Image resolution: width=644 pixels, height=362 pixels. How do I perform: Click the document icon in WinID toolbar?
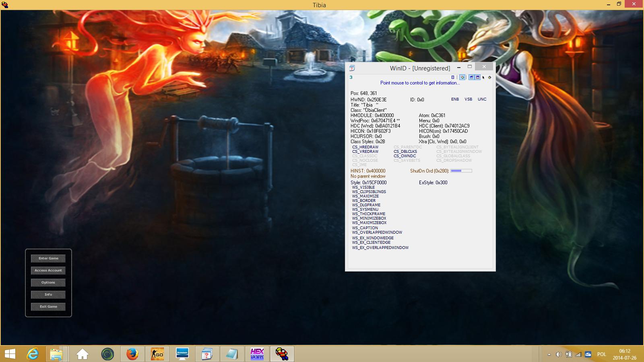[453, 77]
